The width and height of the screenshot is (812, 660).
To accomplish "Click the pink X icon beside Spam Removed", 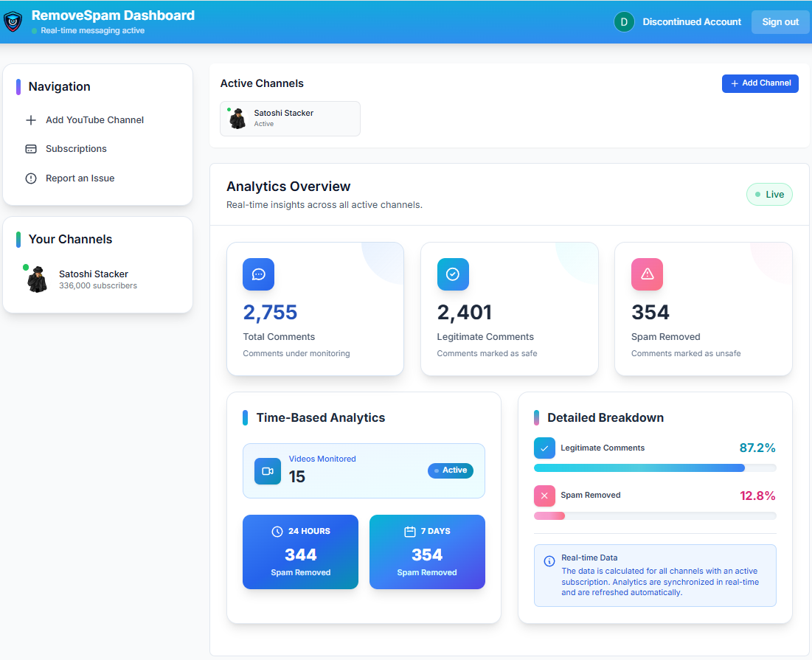I will (x=544, y=496).
